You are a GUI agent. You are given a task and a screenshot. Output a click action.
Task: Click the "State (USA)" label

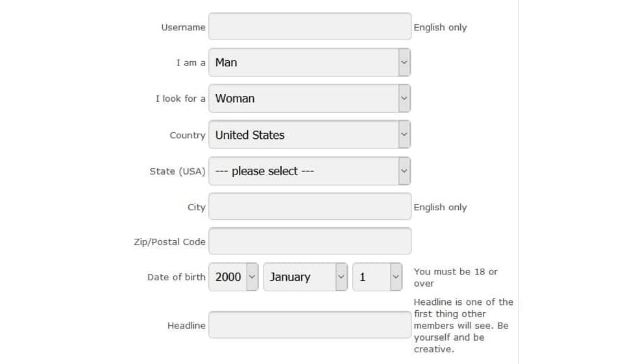point(177,171)
